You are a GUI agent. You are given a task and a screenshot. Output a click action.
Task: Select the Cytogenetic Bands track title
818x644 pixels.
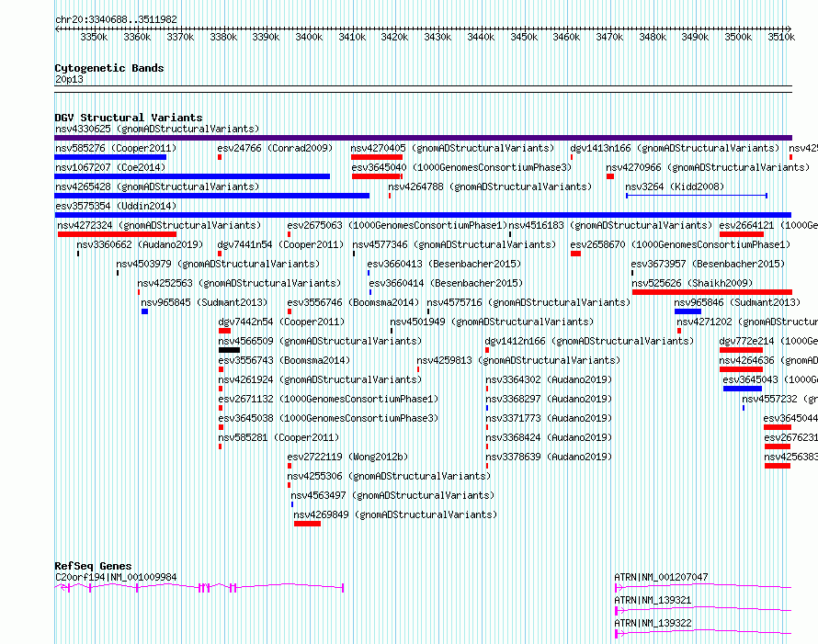tap(109, 68)
